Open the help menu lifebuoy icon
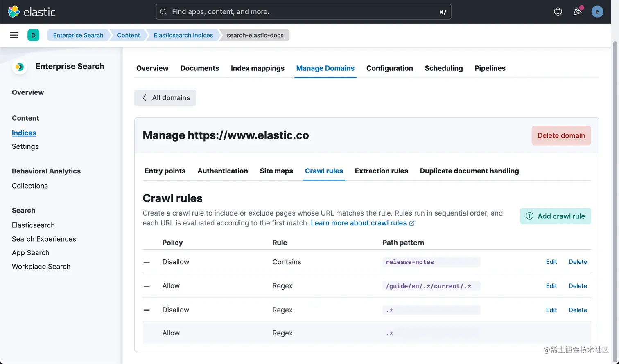 [558, 11]
